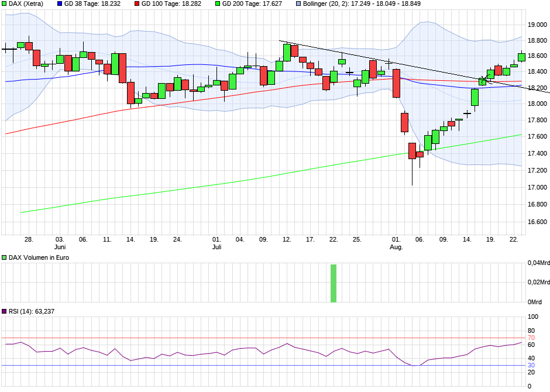Click the 0Mrd volume axis label
The image size is (550, 392).
click(x=535, y=302)
